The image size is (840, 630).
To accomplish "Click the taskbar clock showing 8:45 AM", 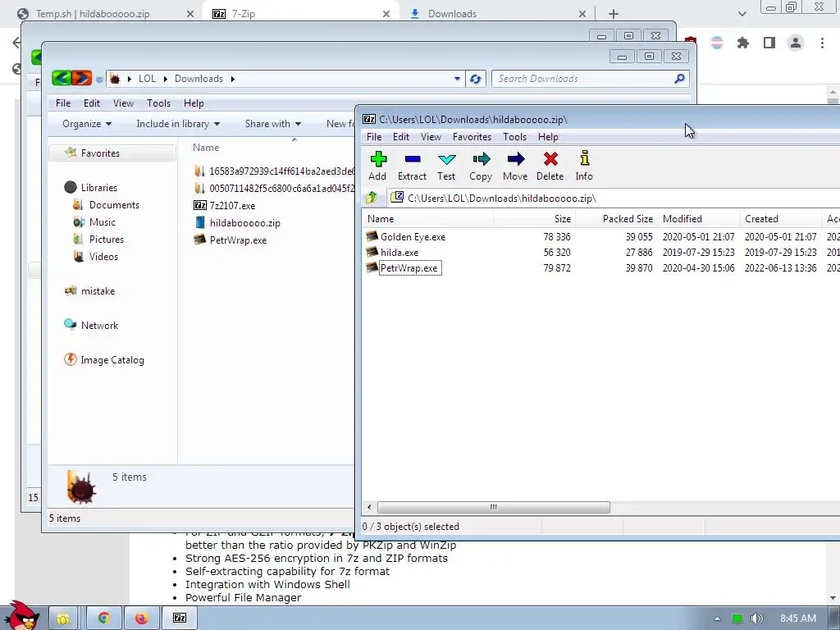I will (x=797, y=619).
